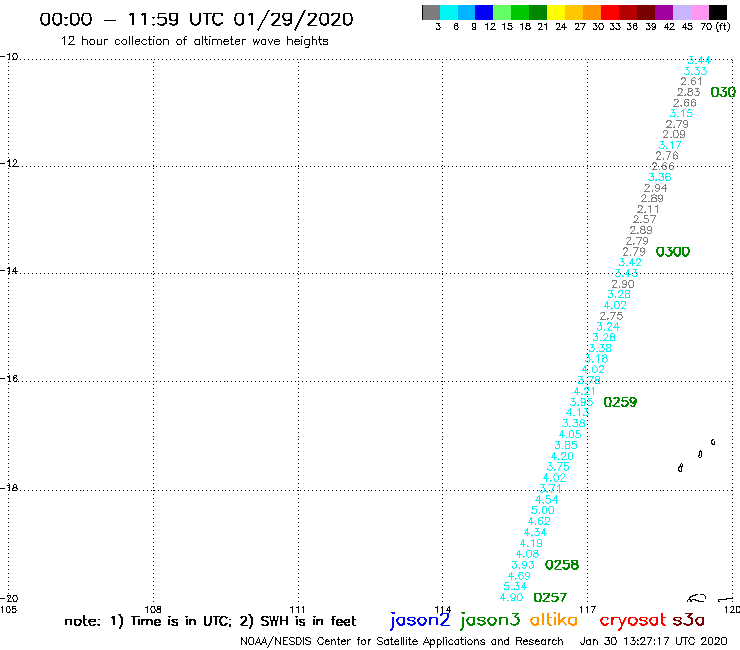Image resolution: width=740 pixels, height=650 pixels.
Task: Click the latitude axis label -14
Action: pyautogui.click(x=9, y=271)
